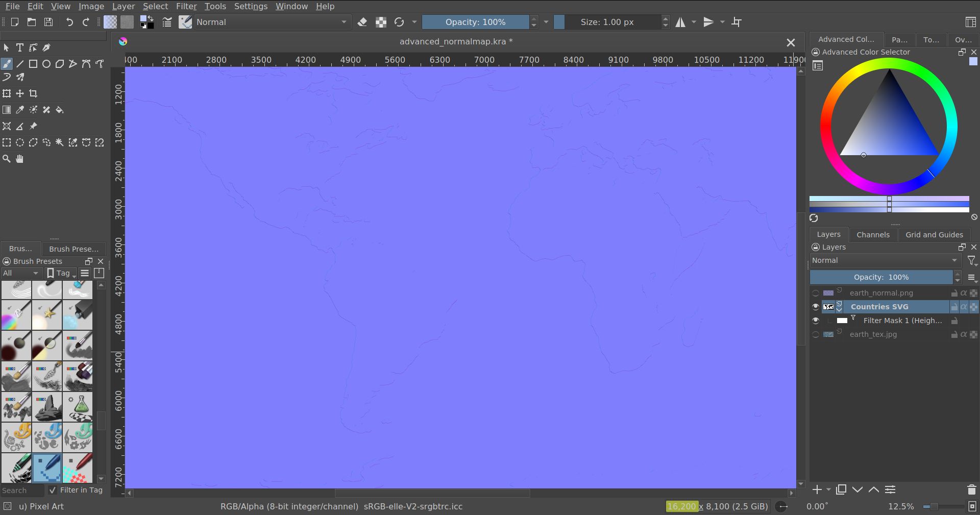Select the Zoom tool

click(x=7, y=159)
